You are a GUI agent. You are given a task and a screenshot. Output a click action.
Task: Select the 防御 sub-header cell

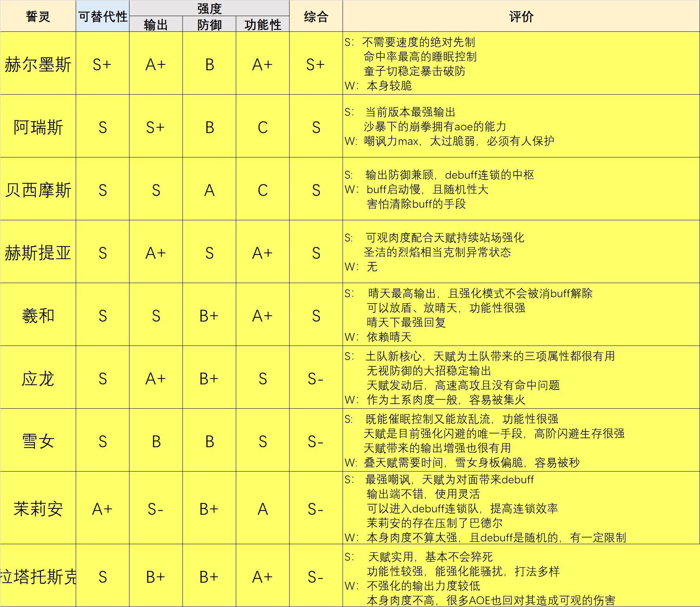209,24
